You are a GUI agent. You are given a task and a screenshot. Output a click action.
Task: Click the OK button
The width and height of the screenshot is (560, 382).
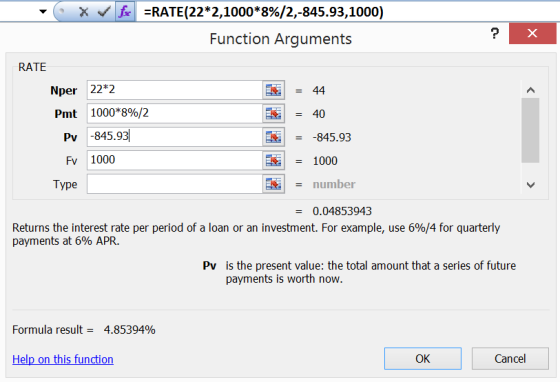click(x=423, y=358)
